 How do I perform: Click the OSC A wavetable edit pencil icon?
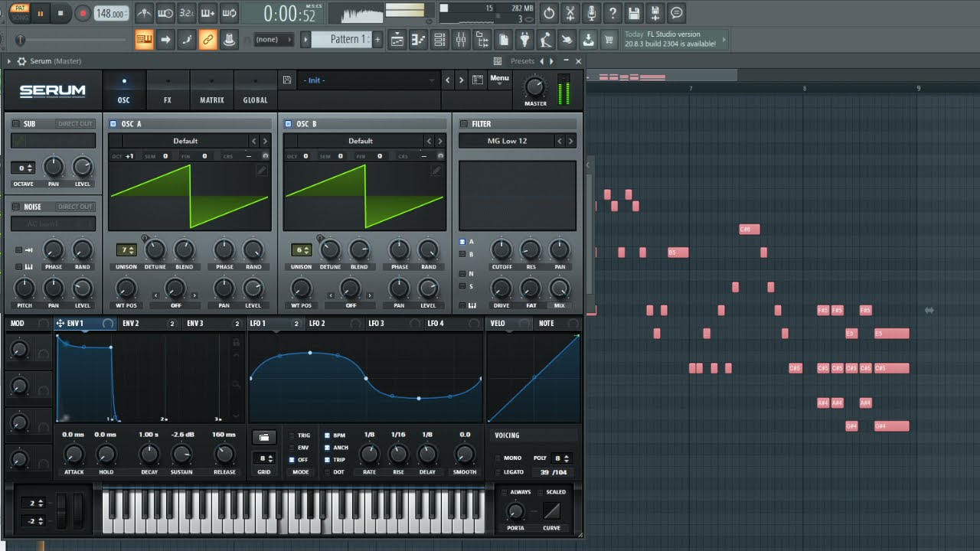coord(262,171)
